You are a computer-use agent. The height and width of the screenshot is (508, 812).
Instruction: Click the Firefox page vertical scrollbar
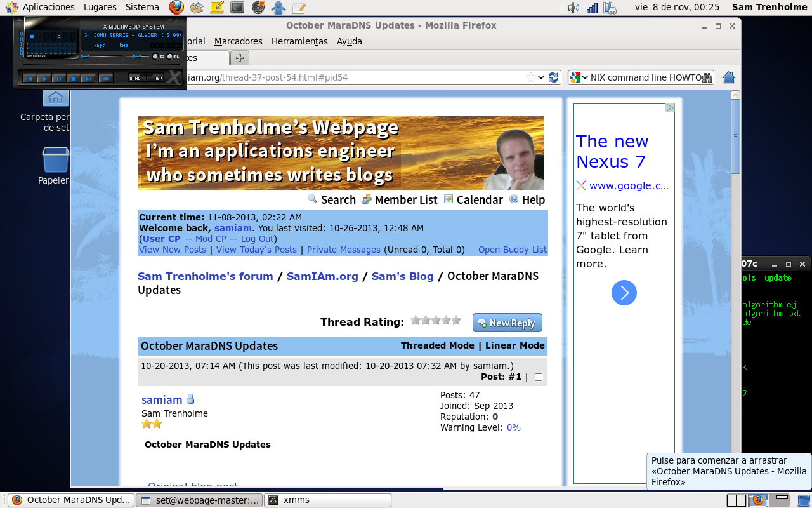click(735, 137)
